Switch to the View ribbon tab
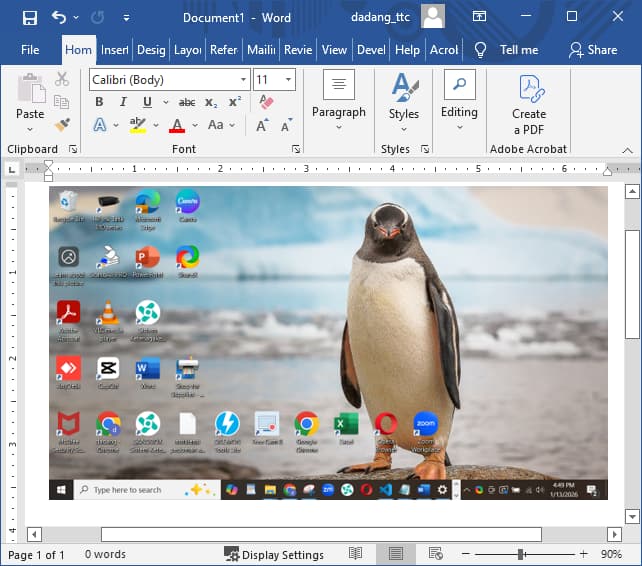The width and height of the screenshot is (642, 566). pos(334,49)
